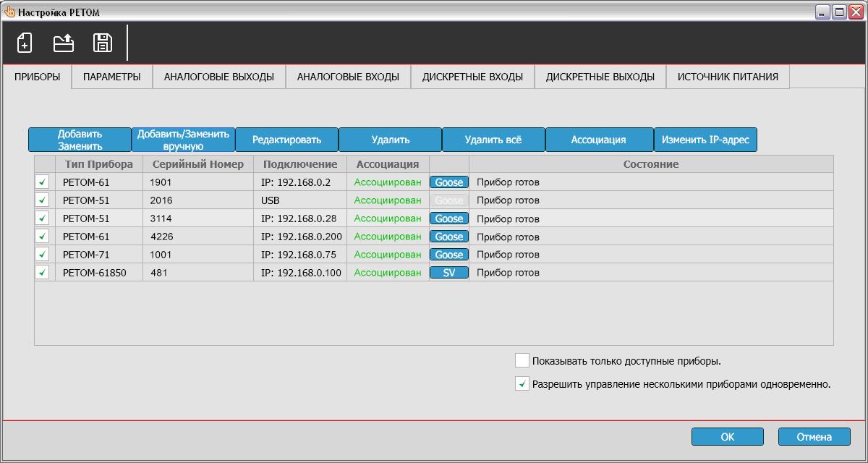Click connection cell 'IP: 192.168.0.100'

300,273
